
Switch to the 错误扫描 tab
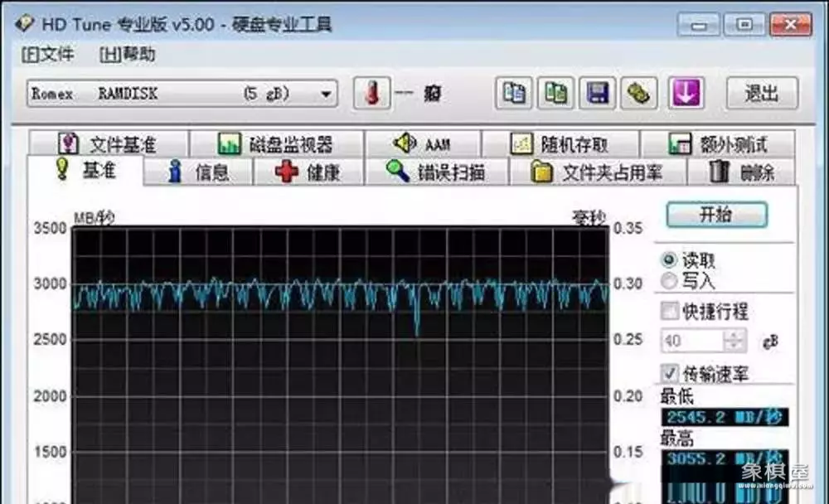tap(437, 172)
